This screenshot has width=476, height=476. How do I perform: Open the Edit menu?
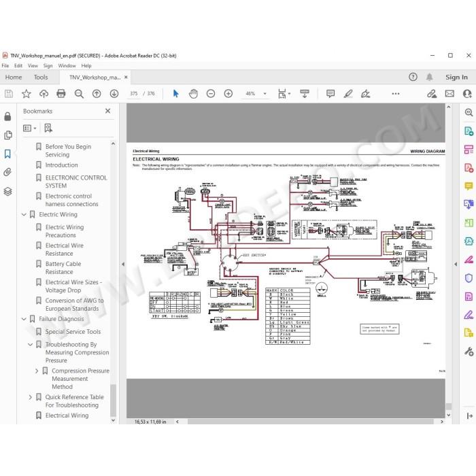click(x=18, y=65)
